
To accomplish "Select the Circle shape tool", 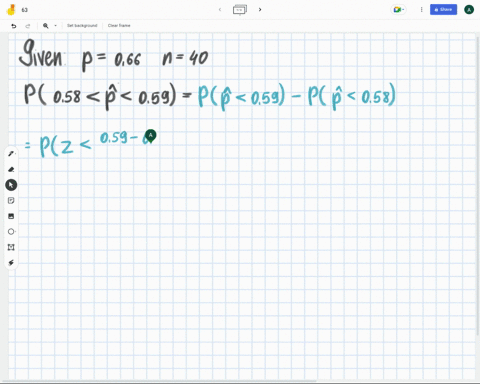I will point(11,232).
